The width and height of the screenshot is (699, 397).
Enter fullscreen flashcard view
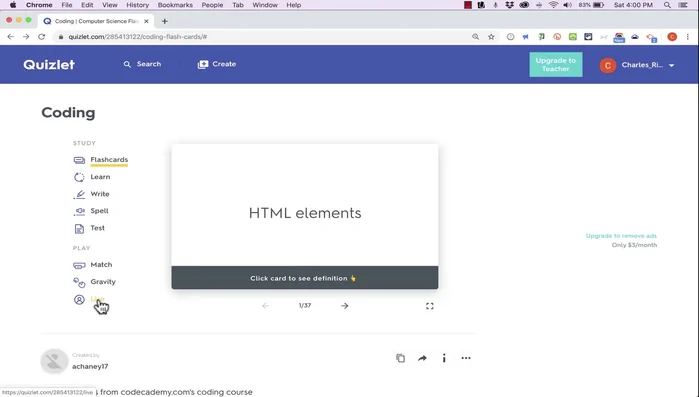(430, 306)
